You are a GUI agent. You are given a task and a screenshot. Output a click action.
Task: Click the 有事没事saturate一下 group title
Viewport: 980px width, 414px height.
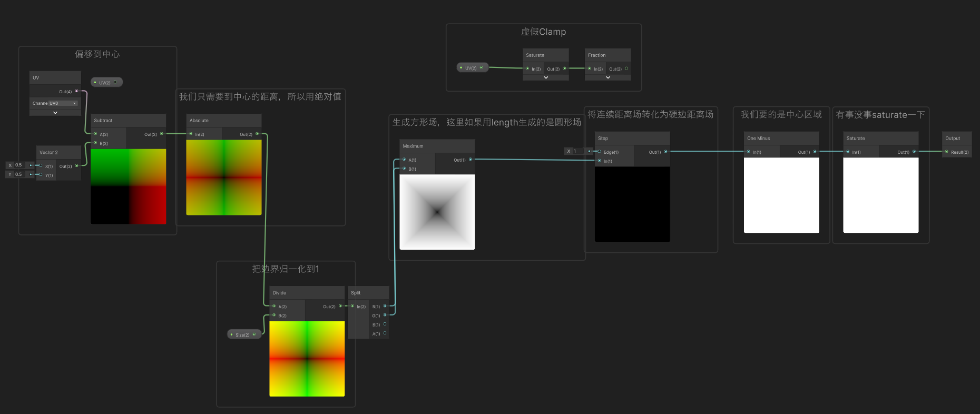tap(880, 115)
